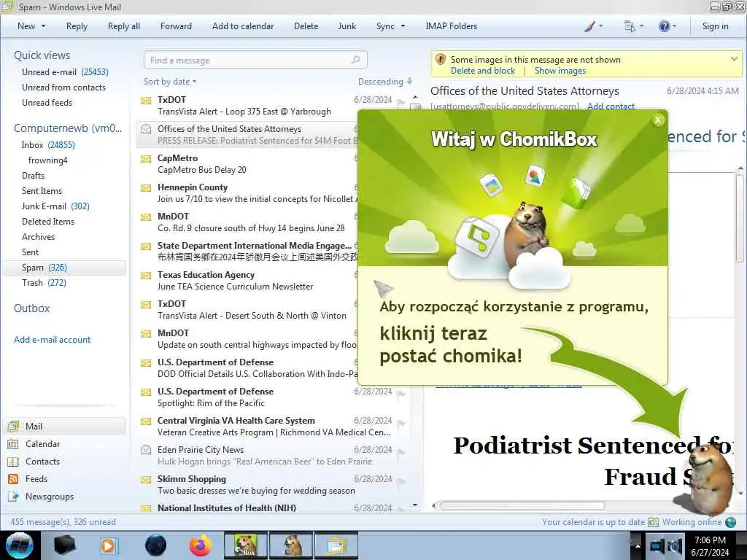Click the envelope icon beside Skimm Shopping
Viewport: 747px width, 560px height.
(x=146, y=480)
